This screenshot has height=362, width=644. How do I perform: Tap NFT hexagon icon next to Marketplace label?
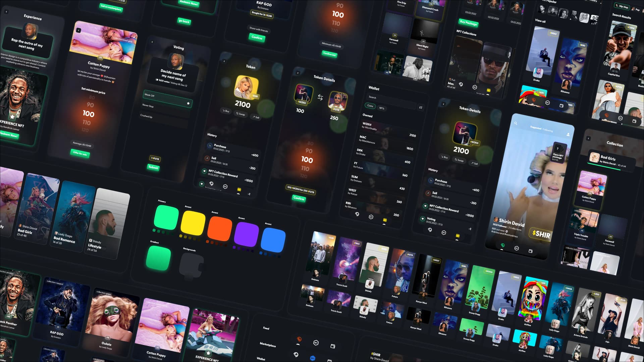coord(316,343)
